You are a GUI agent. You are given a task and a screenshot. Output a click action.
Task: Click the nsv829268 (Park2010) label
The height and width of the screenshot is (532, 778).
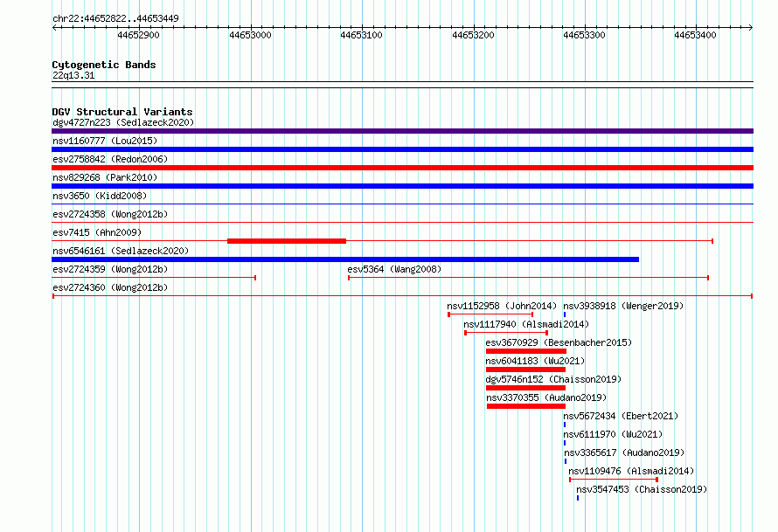coord(105,177)
